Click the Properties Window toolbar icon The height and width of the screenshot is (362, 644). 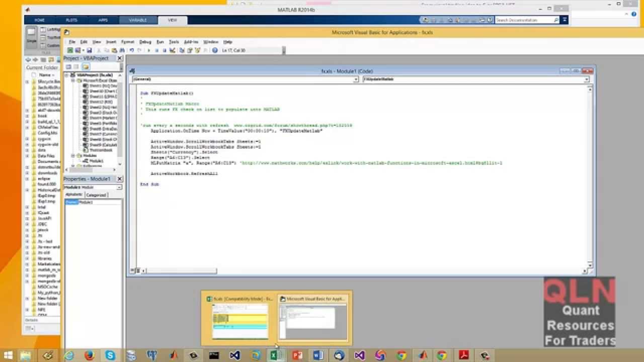190,50
